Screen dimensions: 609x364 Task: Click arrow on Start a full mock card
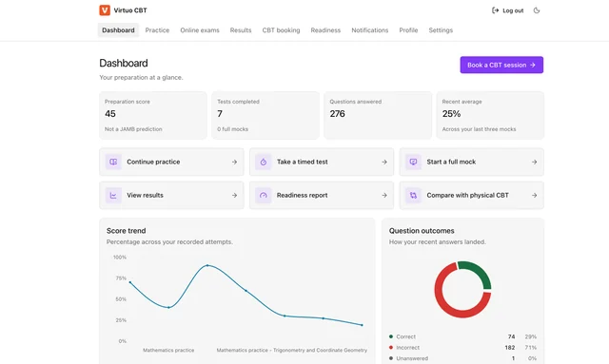point(535,162)
